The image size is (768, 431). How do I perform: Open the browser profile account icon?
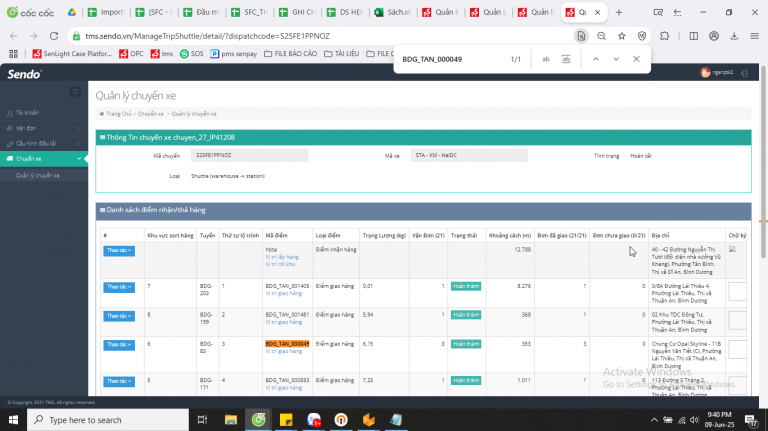click(714, 36)
